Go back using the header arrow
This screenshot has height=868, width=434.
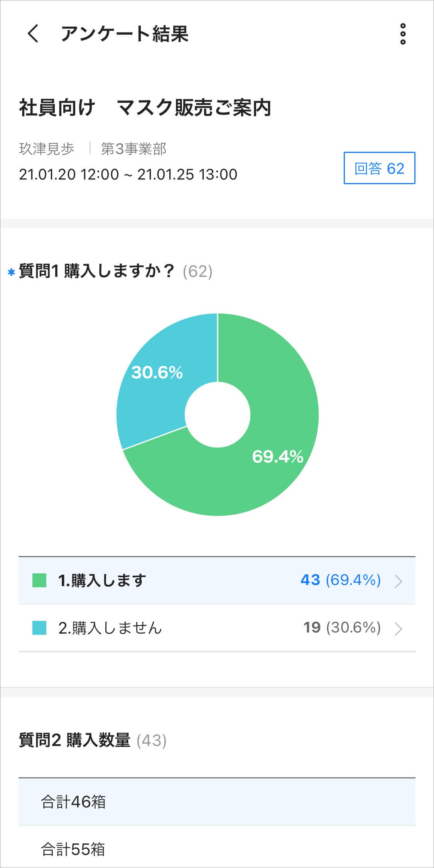(33, 34)
